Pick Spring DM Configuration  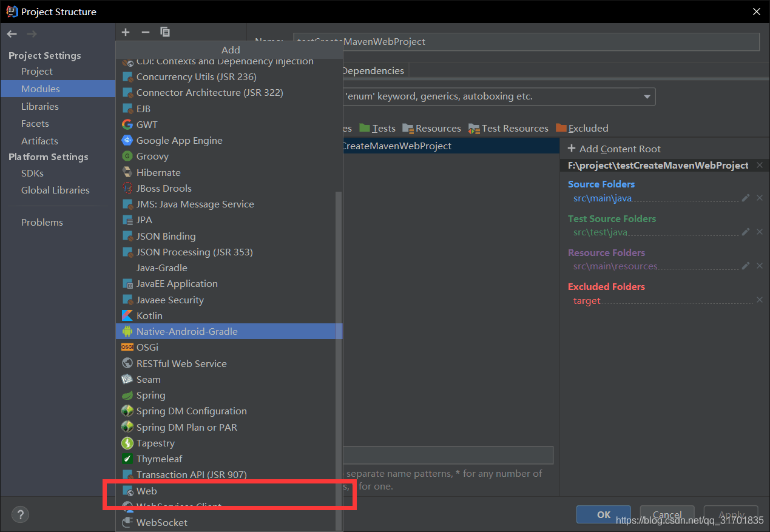click(229, 411)
